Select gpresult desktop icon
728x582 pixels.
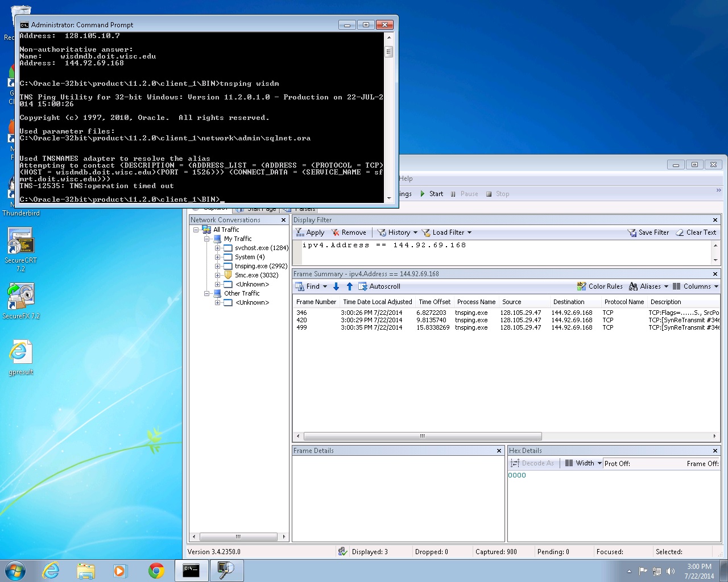coord(20,357)
